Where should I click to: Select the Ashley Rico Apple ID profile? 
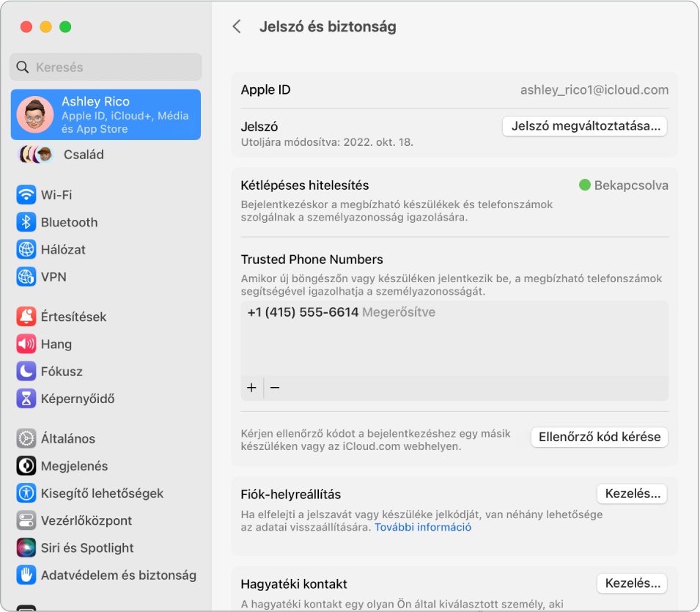[x=105, y=114]
